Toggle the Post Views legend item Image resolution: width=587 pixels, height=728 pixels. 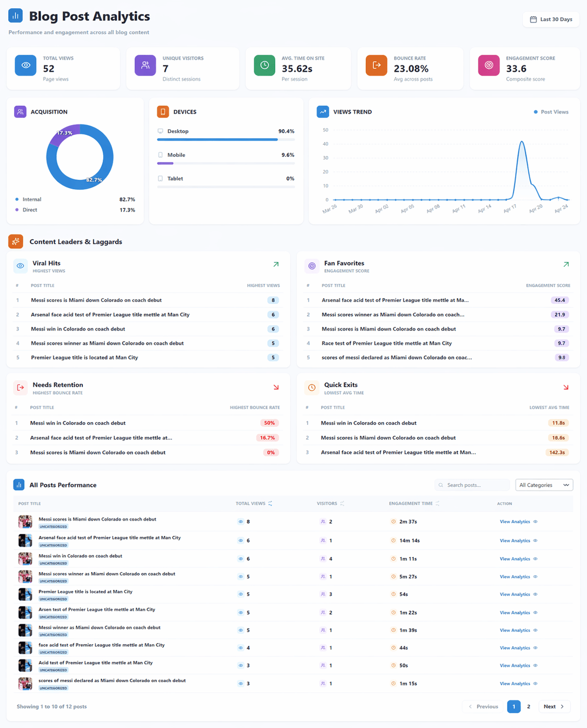(x=551, y=112)
